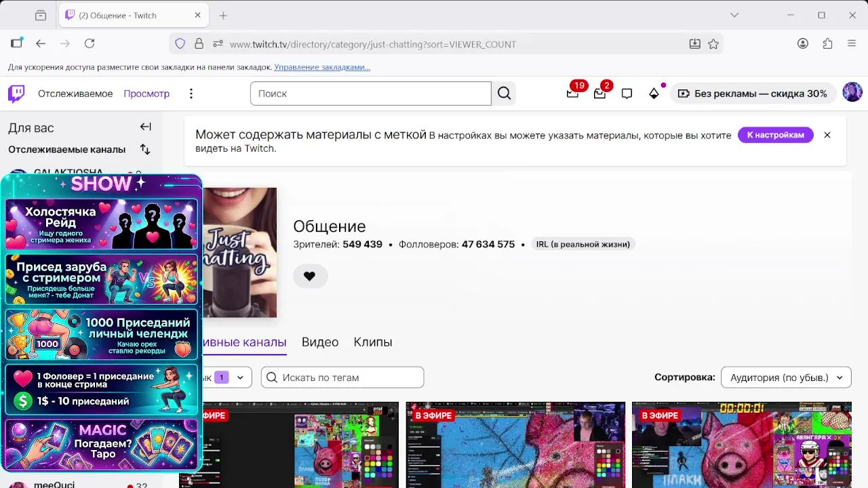This screenshot has height=488, width=868.
Task: Bookmark this page with star icon
Action: (713, 43)
